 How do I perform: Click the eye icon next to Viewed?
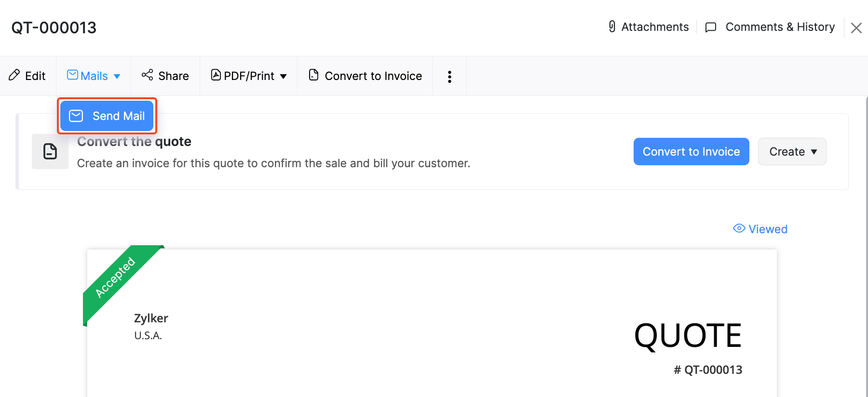tap(739, 228)
